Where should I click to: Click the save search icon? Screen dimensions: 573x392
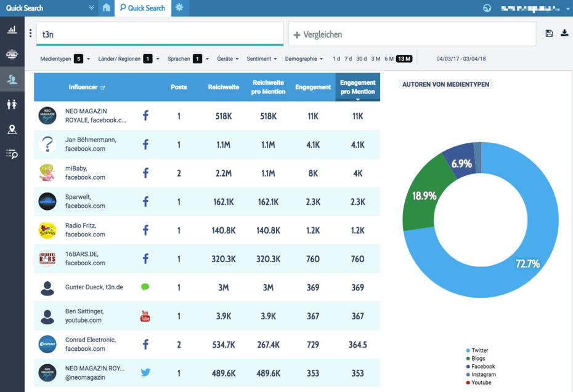(549, 34)
